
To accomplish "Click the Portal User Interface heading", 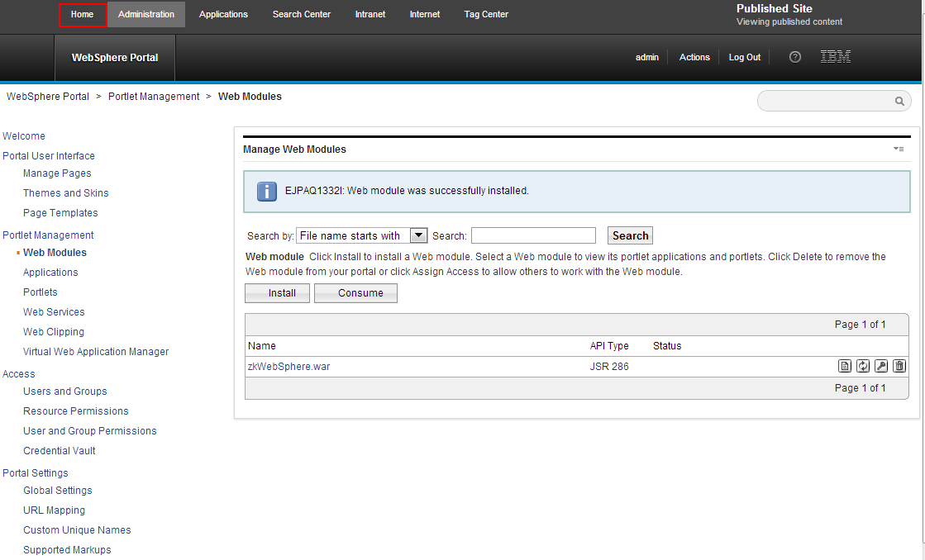I will [49, 155].
